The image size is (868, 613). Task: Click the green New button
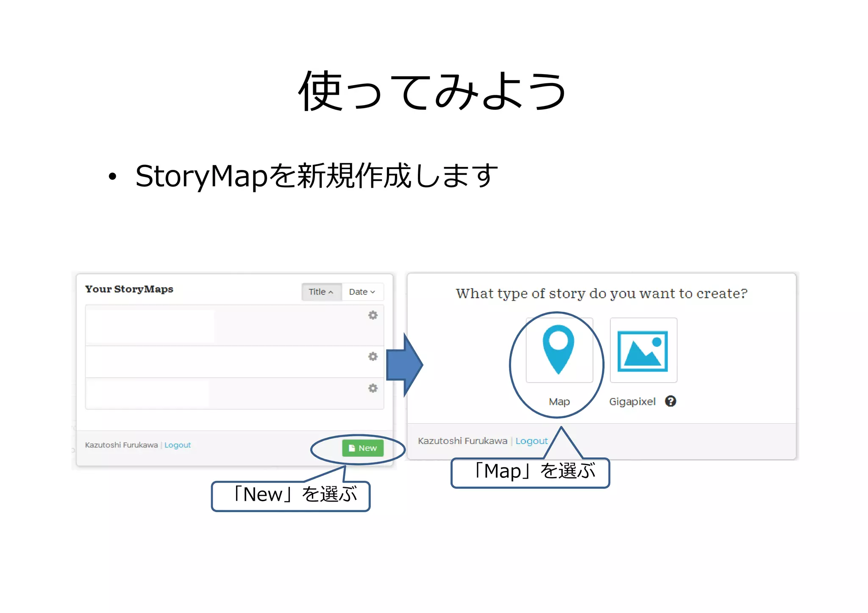point(363,448)
